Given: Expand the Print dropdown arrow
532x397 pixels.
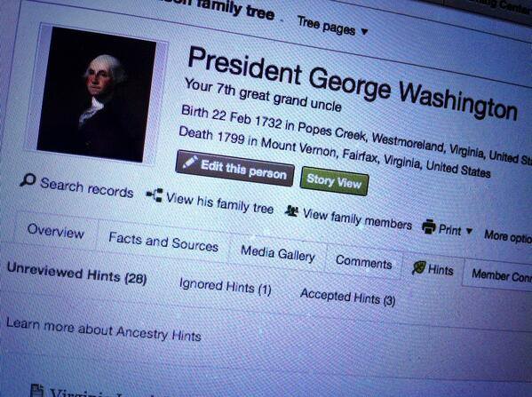Looking at the screenshot, I should pyautogui.click(x=469, y=231).
